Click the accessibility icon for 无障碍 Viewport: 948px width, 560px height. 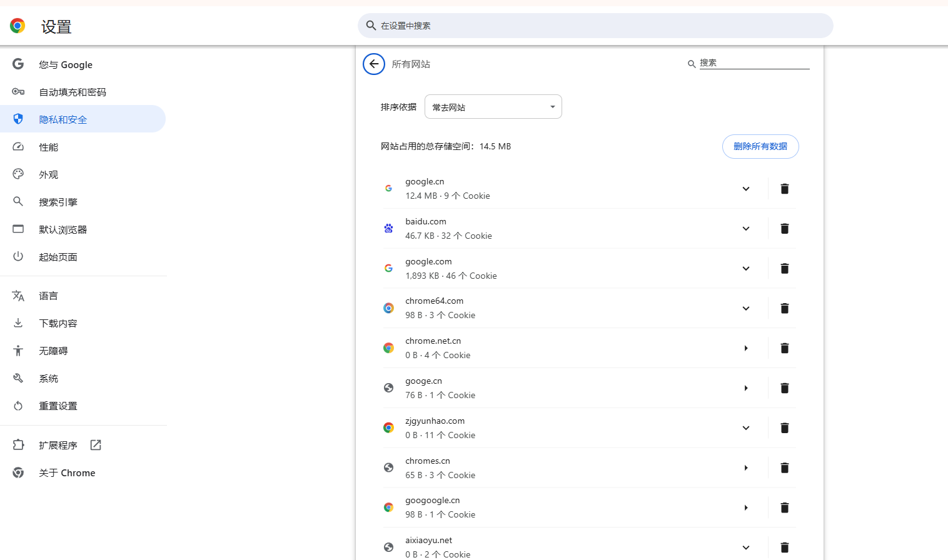(18, 351)
